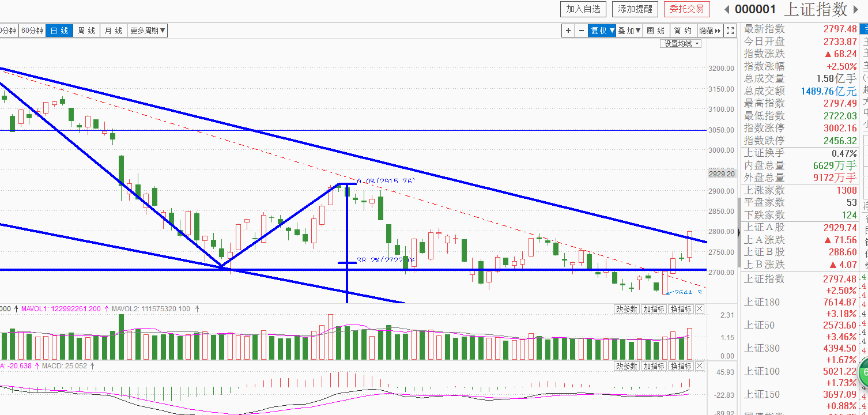Click 换指标 in volume indicator panel
868x415 pixels.
pyautogui.click(x=681, y=309)
